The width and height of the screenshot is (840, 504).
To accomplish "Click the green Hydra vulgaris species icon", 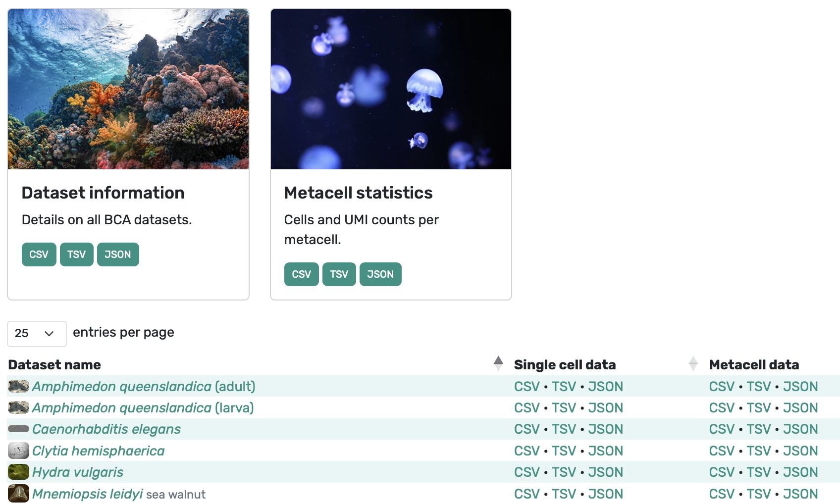I will tap(18, 472).
